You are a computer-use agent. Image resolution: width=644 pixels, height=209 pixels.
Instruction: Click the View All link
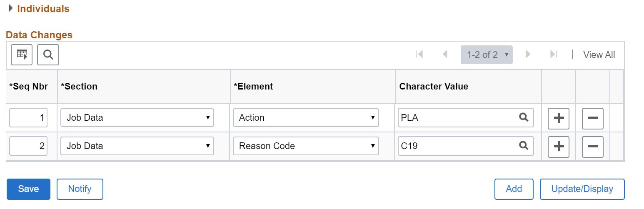(x=599, y=55)
